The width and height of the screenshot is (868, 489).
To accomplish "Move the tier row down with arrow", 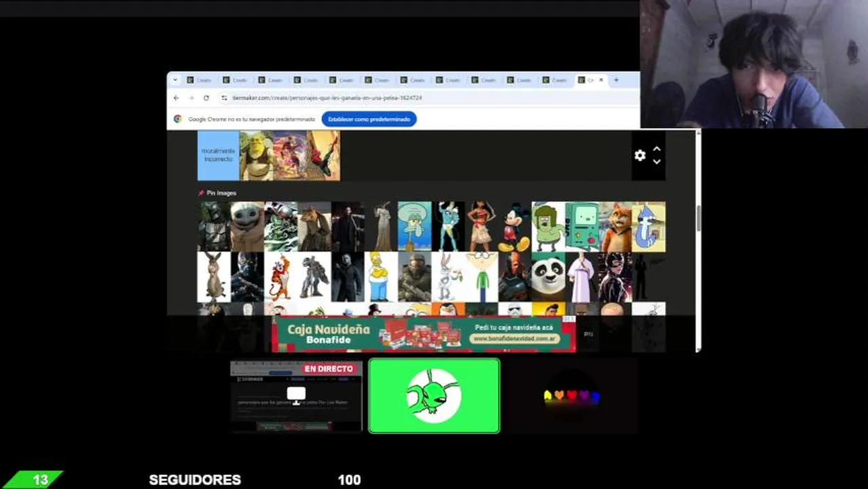I will pos(657,162).
